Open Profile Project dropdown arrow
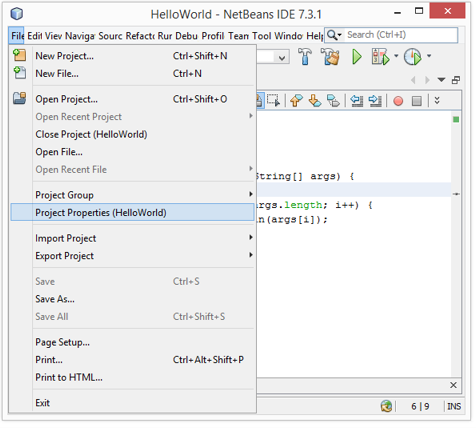Screen dimensions: 476x428 [429, 56]
